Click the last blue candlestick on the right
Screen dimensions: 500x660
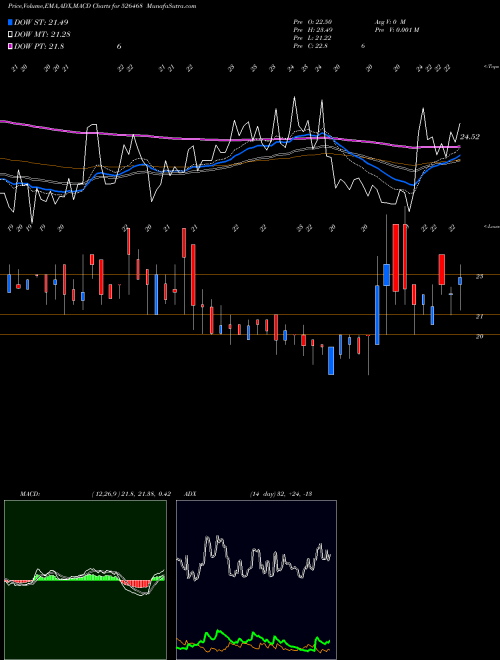tap(460, 281)
